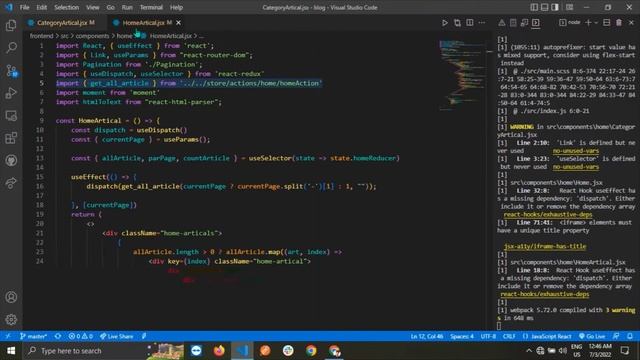Image resolution: width=640 pixels, height=360 pixels.
Task: Toggle bottom panel layout icon
Action: 544,7
